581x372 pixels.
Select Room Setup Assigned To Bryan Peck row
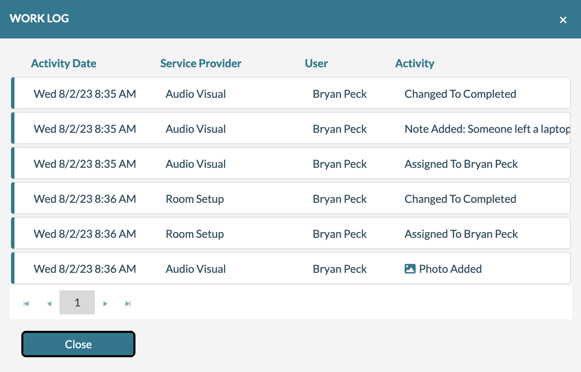pos(291,233)
